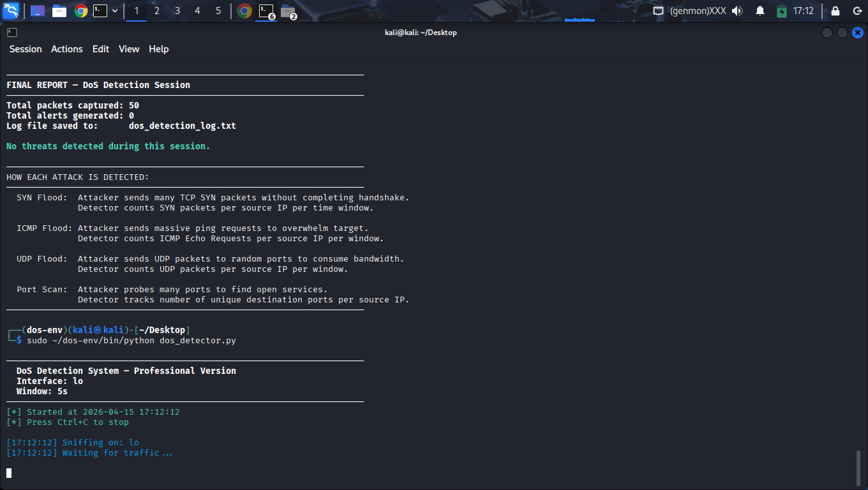Open the file manager launcher icon

[59, 11]
